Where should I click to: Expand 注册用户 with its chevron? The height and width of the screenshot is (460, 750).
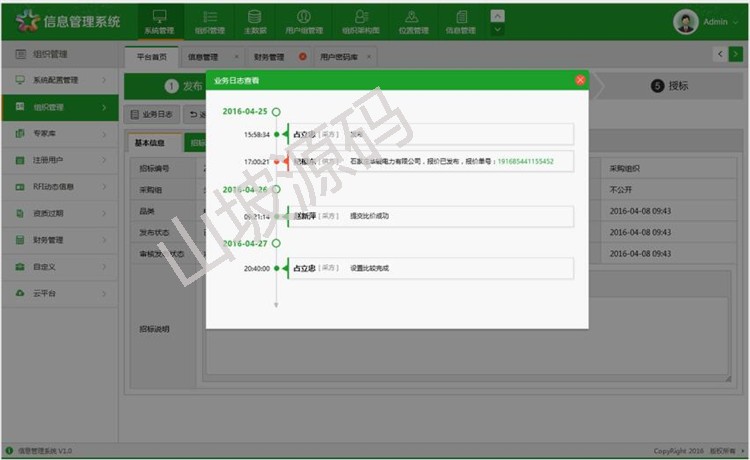104,160
